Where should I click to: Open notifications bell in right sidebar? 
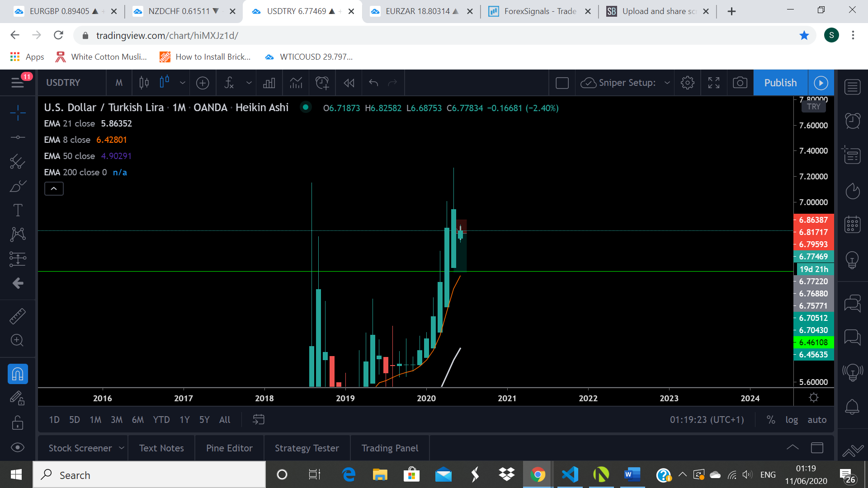(853, 407)
